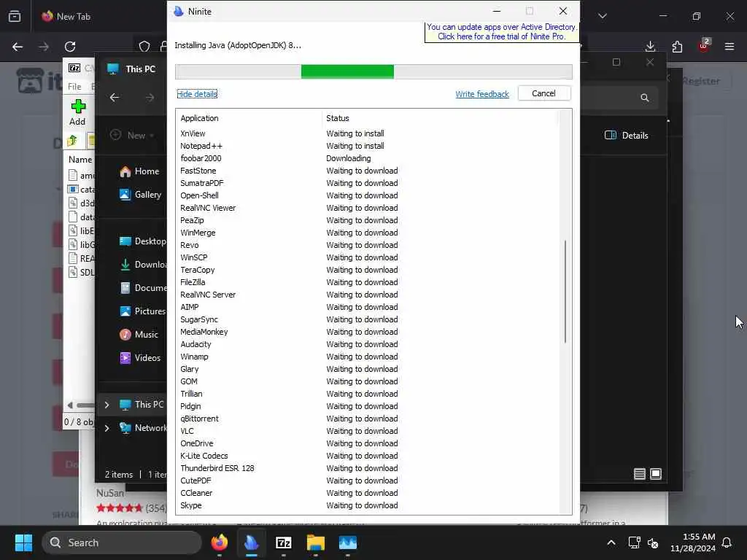Click the taskbar Search box

[122, 542]
